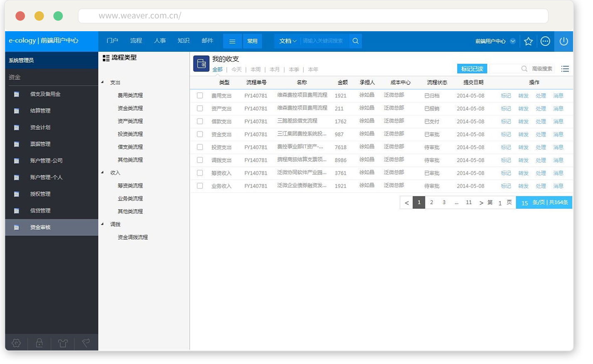
Task: Click the icon beside 授权管理
Action: pos(17,194)
